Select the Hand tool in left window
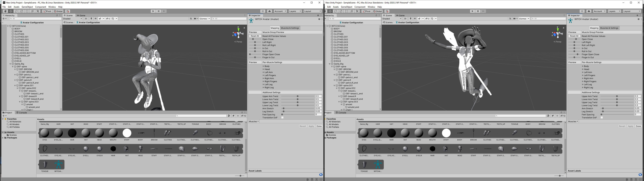Image resolution: width=644 pixels, height=181 pixels. pos(5,11)
